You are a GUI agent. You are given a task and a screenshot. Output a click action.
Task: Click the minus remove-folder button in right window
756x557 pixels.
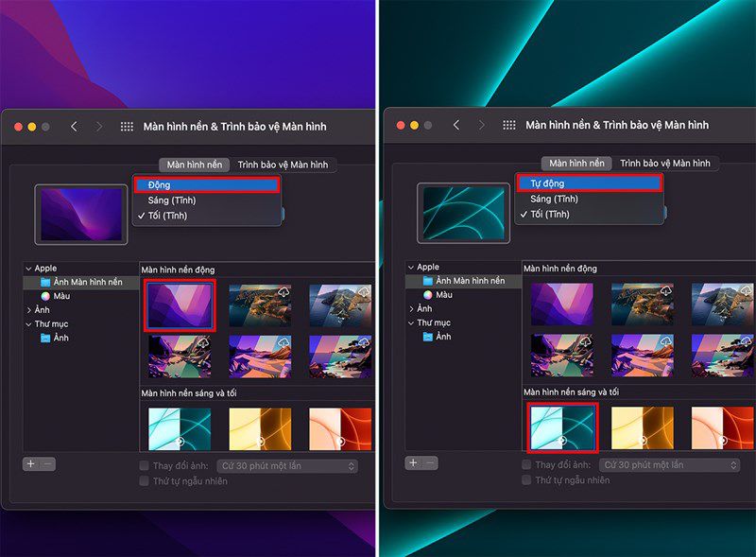(430, 462)
